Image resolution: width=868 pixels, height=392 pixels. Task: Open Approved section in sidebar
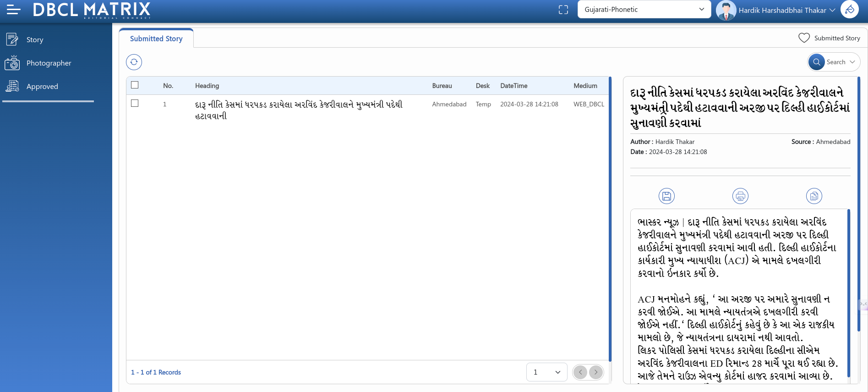coord(42,87)
